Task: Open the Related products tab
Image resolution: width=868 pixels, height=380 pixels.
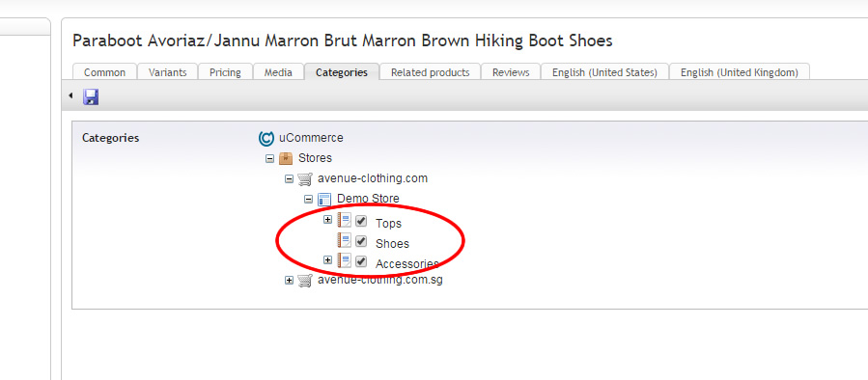Action: click(430, 72)
